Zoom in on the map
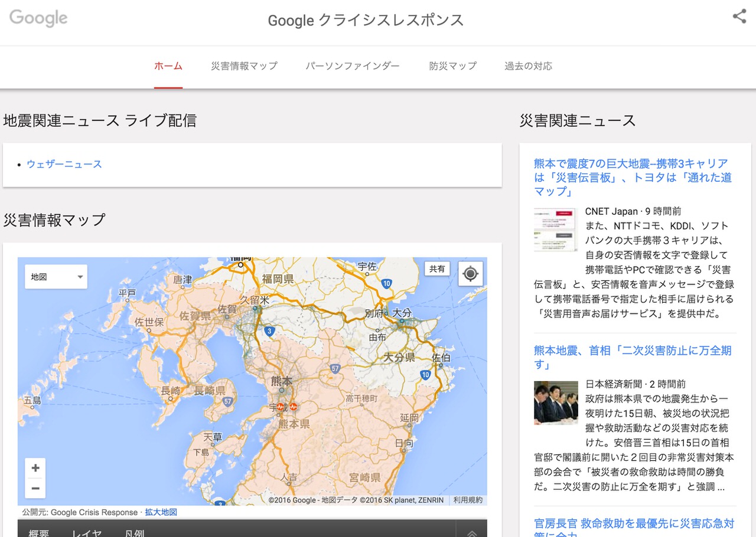 point(35,468)
